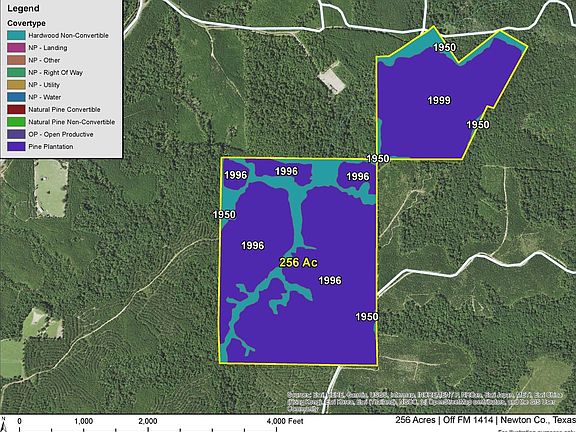Click the yellow 256 Ac label
576x432 pixels.
click(298, 262)
